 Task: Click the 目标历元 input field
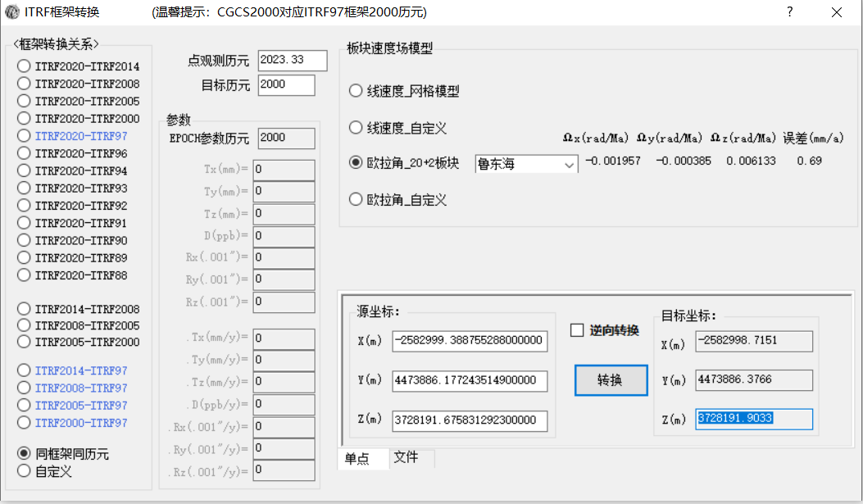point(286,85)
